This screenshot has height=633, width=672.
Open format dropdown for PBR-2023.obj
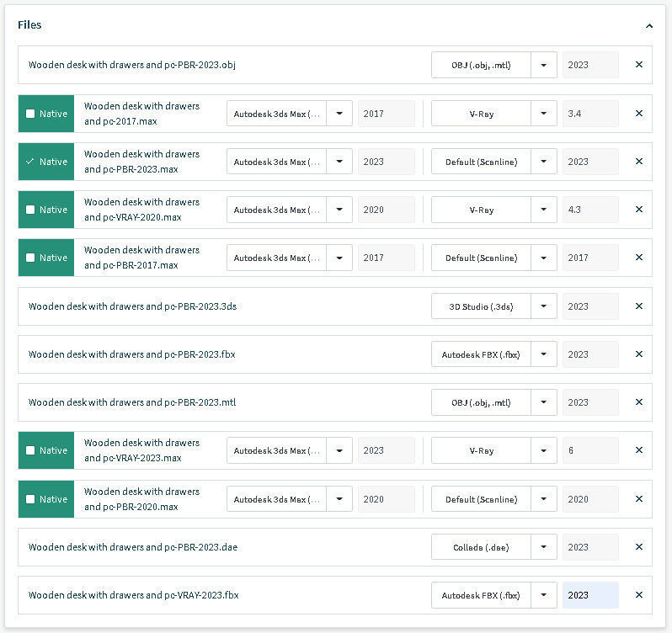[x=544, y=65]
